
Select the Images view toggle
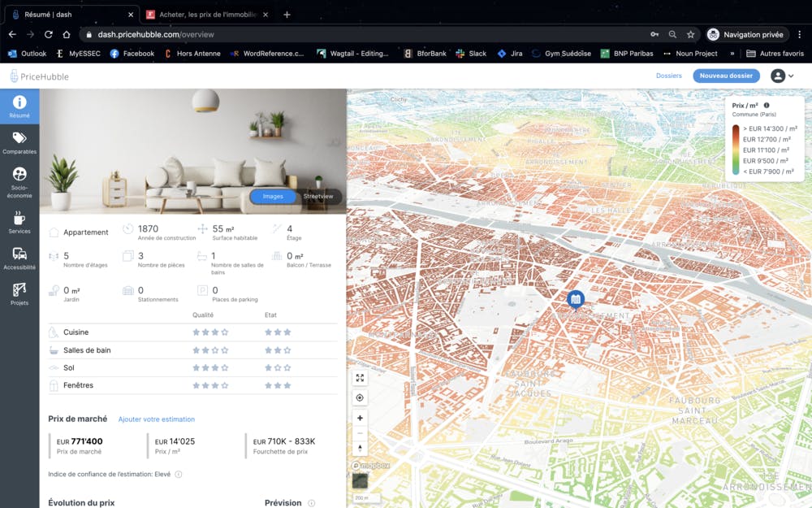pyautogui.click(x=273, y=197)
